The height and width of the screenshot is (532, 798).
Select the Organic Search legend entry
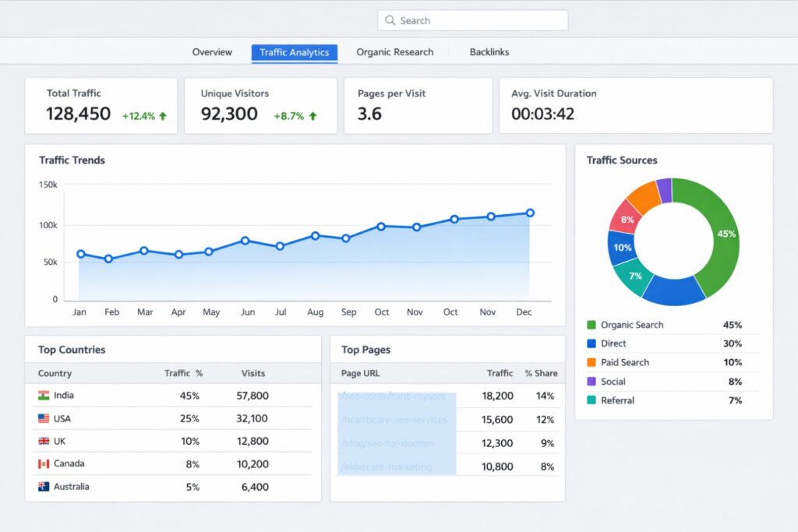tap(633, 325)
